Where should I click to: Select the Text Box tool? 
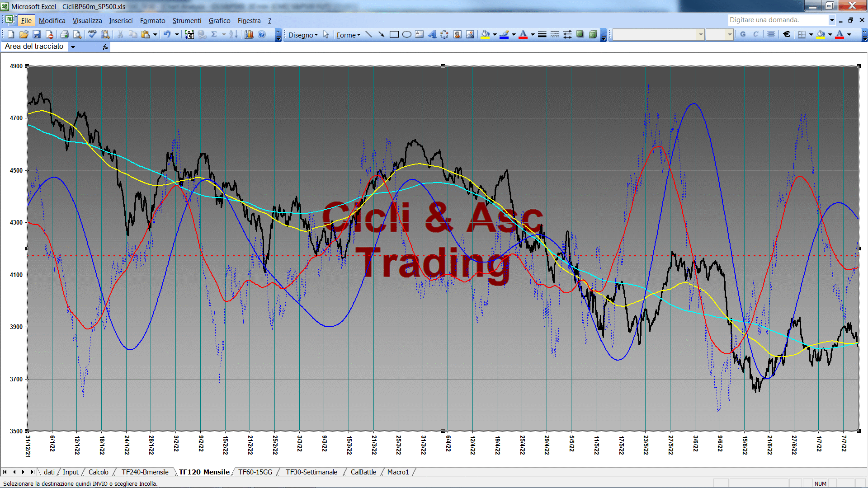(419, 34)
